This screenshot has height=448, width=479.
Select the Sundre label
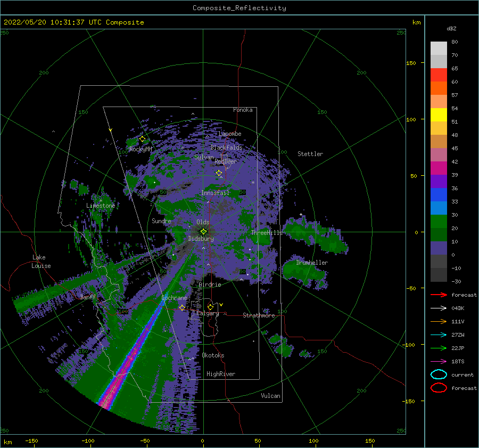tap(161, 221)
